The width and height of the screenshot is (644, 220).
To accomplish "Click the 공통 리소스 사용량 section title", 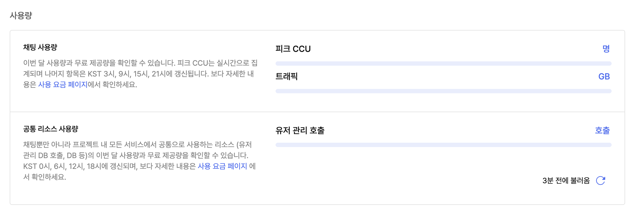I will pyautogui.click(x=50, y=129).
